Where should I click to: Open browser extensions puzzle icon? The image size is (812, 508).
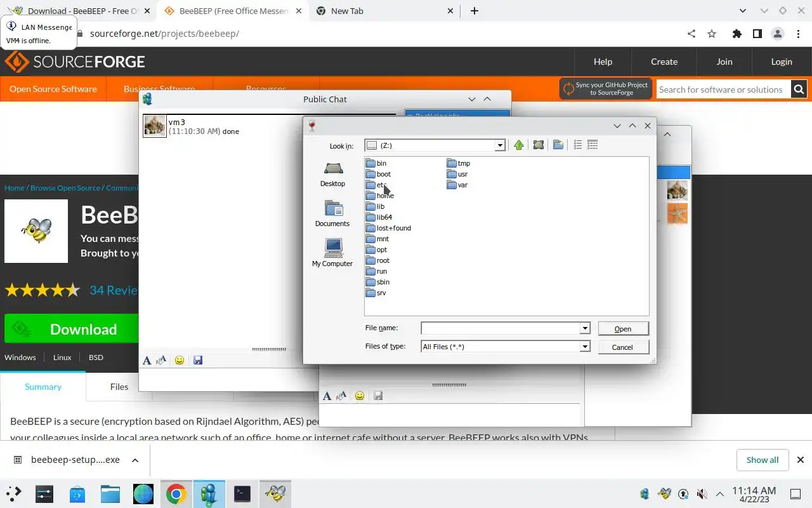(737, 34)
